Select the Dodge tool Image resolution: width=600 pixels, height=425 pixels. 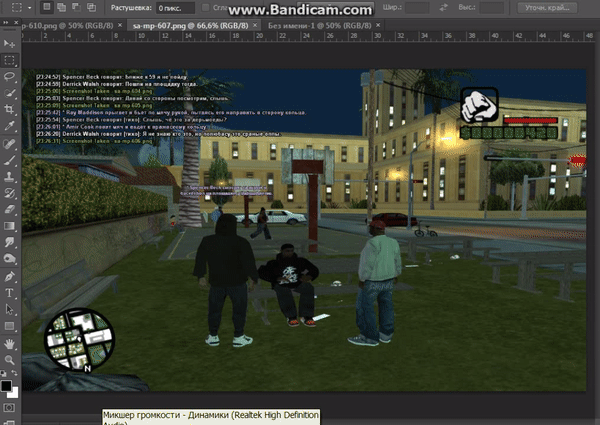click(10, 259)
